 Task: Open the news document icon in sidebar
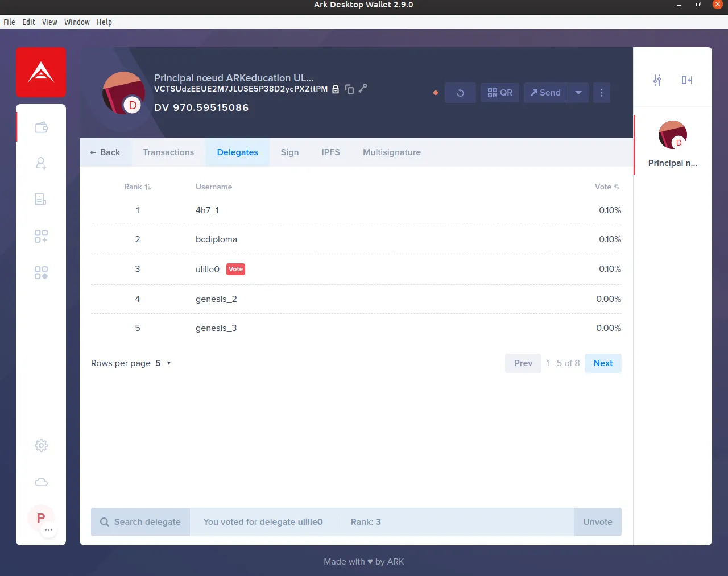click(x=41, y=199)
